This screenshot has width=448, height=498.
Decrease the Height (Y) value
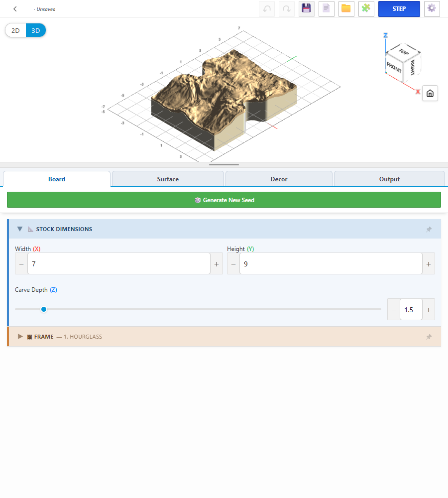pos(233,264)
